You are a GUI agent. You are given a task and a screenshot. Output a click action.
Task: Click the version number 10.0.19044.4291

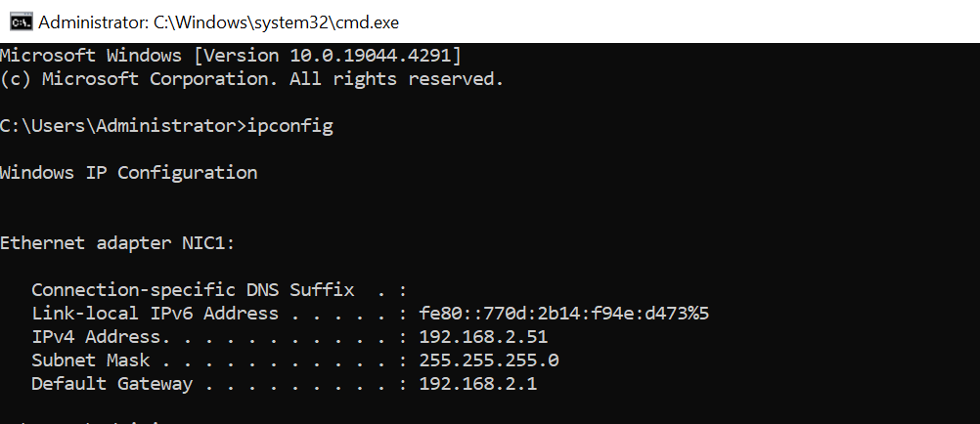click(x=370, y=56)
